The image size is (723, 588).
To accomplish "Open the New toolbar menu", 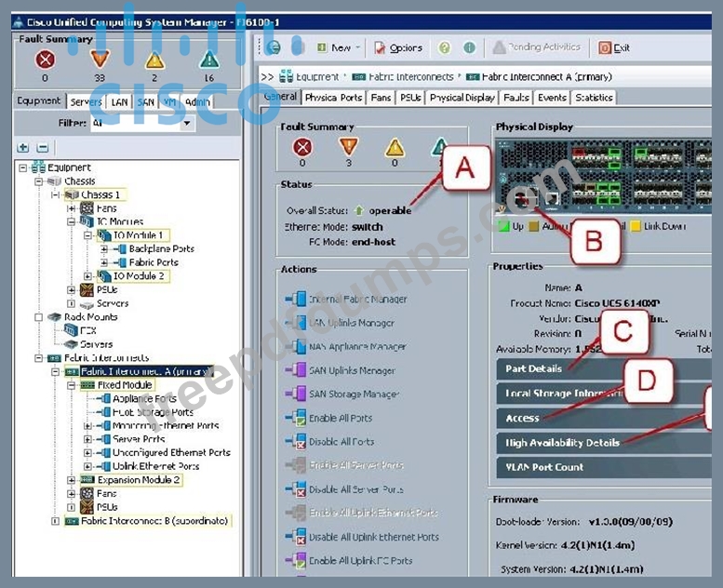I will click(339, 47).
